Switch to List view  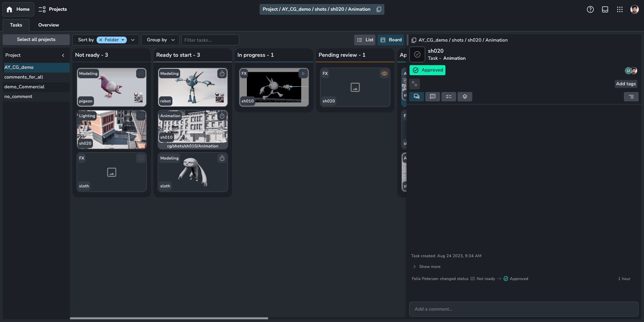click(365, 40)
